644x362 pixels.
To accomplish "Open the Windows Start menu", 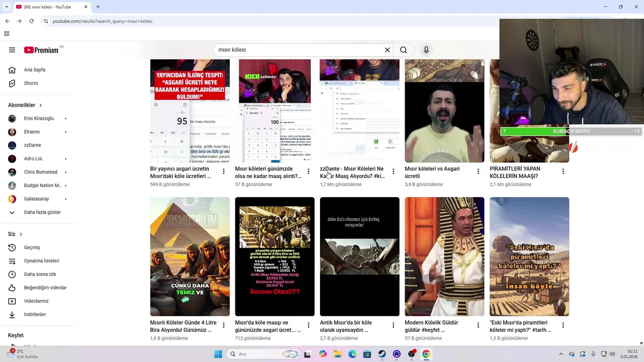I will click(x=218, y=354).
